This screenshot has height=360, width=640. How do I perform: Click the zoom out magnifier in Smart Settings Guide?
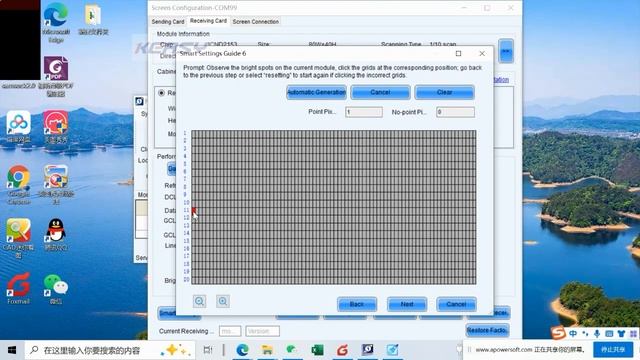point(199,302)
